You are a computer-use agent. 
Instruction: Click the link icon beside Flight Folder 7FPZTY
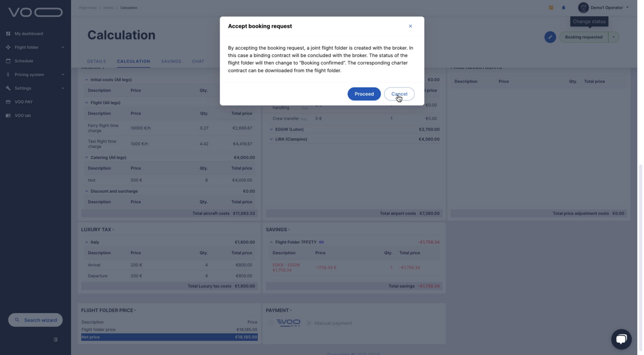coord(322,242)
